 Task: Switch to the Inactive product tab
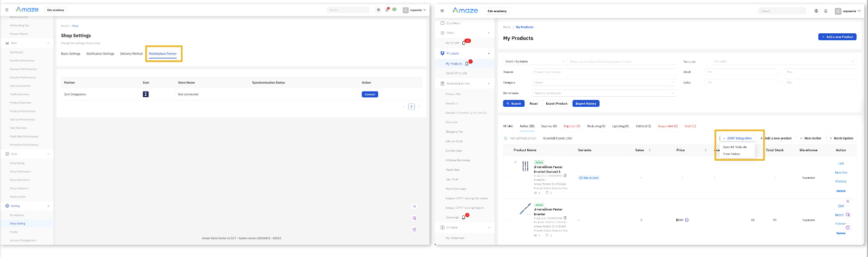point(549,126)
